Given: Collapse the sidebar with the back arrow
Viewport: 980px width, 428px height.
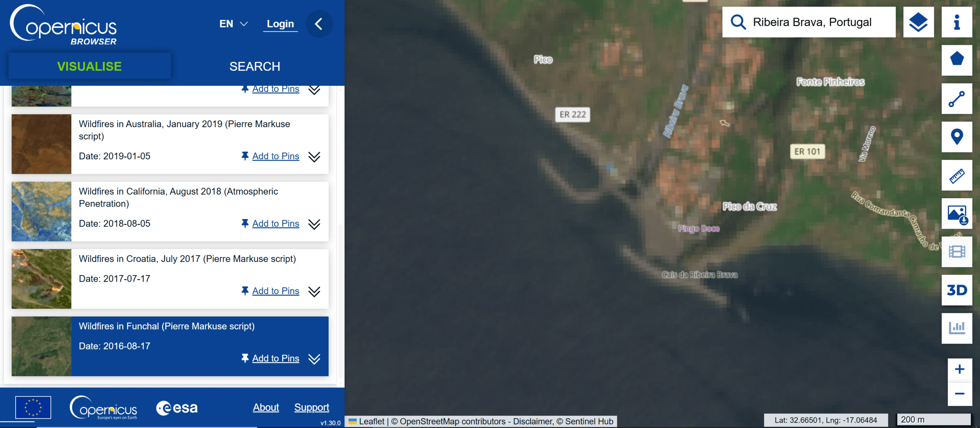Looking at the screenshot, I should click(318, 24).
